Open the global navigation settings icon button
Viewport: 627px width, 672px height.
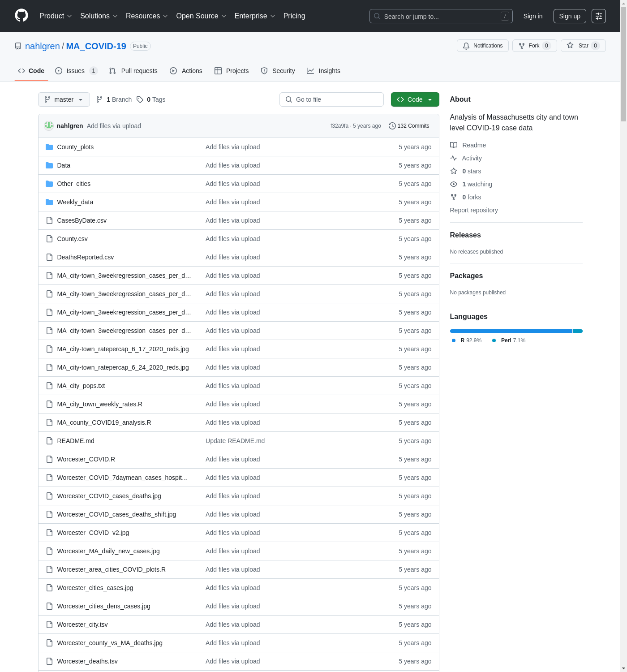598,16
